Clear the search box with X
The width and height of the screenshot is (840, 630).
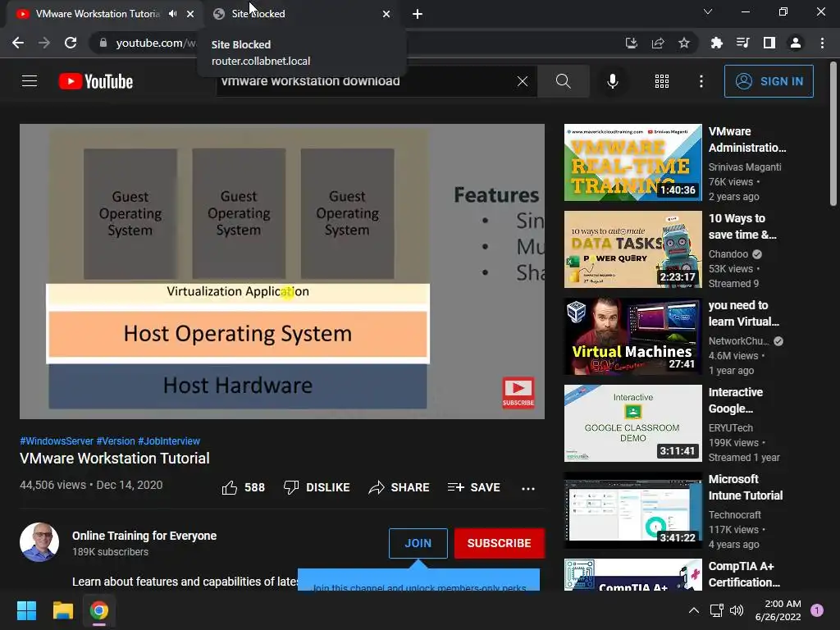click(523, 81)
